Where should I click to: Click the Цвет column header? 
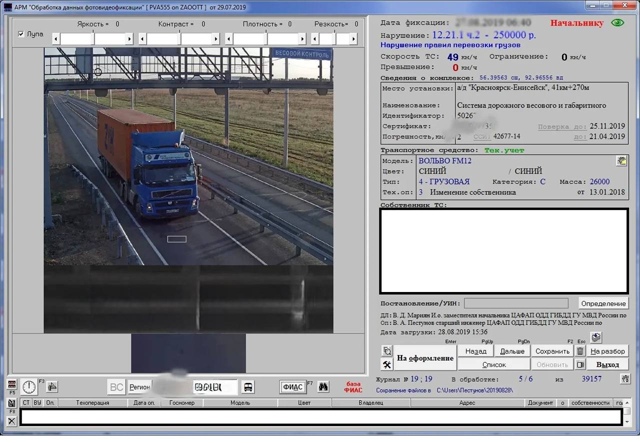(304, 403)
